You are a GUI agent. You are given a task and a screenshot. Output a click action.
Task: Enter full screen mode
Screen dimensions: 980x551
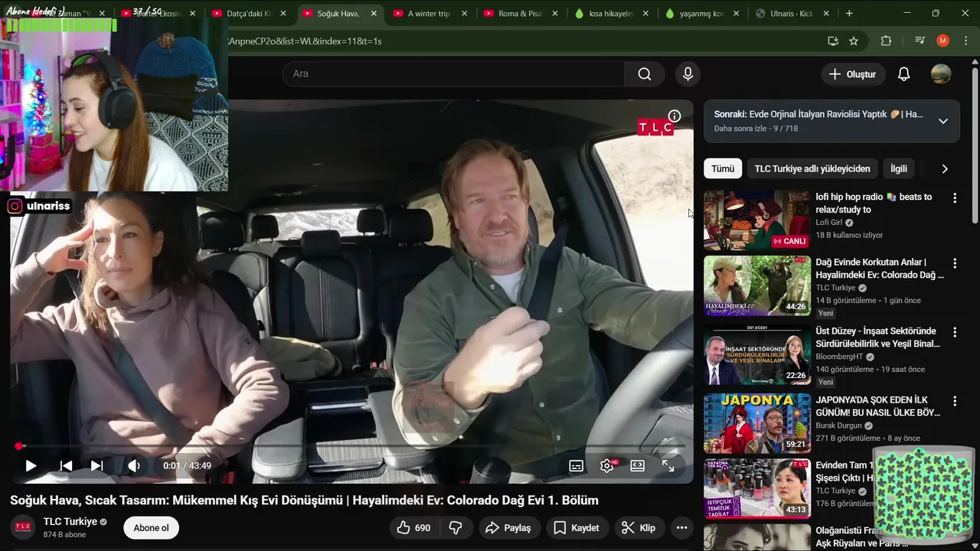668,465
